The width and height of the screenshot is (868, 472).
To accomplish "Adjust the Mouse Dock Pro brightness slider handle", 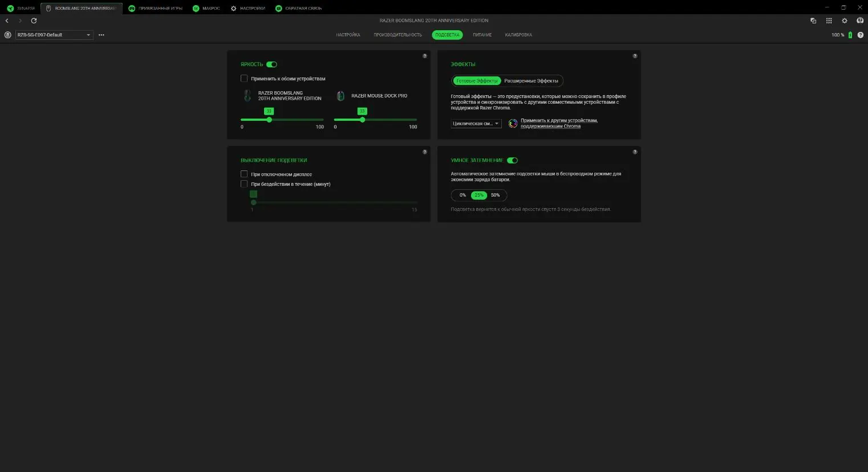I will click(362, 120).
